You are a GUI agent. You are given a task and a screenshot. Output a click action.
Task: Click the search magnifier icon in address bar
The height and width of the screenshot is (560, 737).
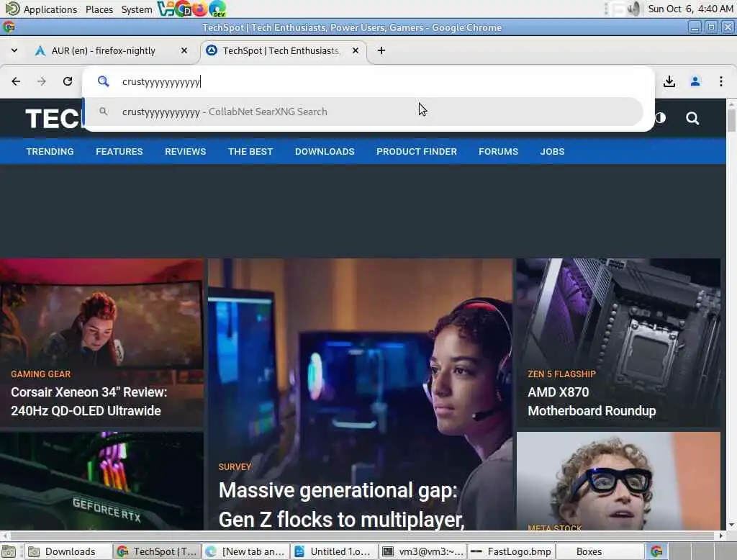tap(104, 81)
